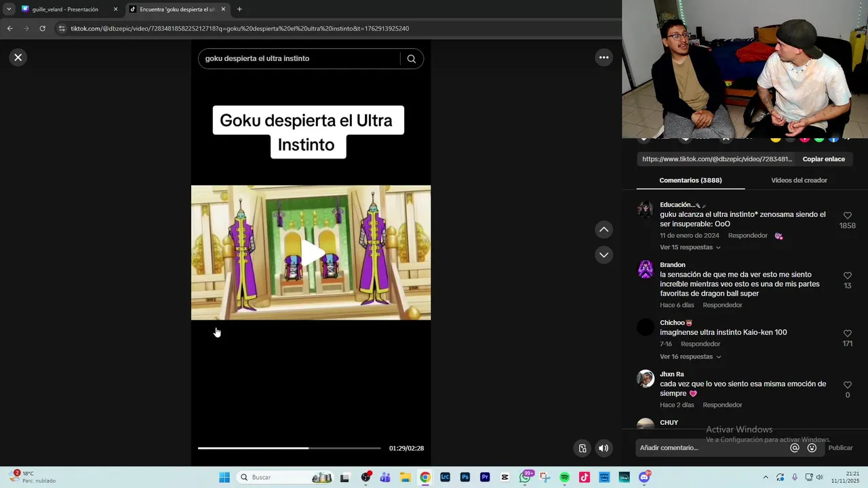Screen dimensions: 868x488
Task: Click the 'Publicar' comment button
Action: [x=840, y=448]
